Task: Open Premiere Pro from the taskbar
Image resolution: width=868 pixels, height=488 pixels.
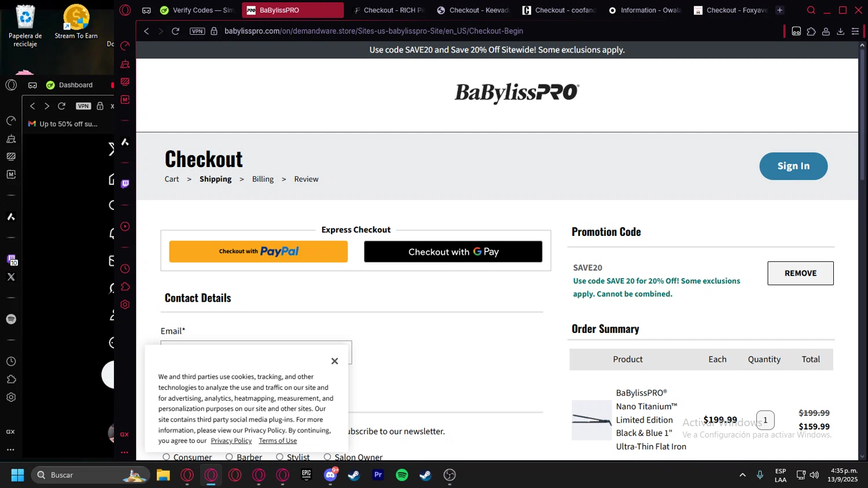Action: 378,475
